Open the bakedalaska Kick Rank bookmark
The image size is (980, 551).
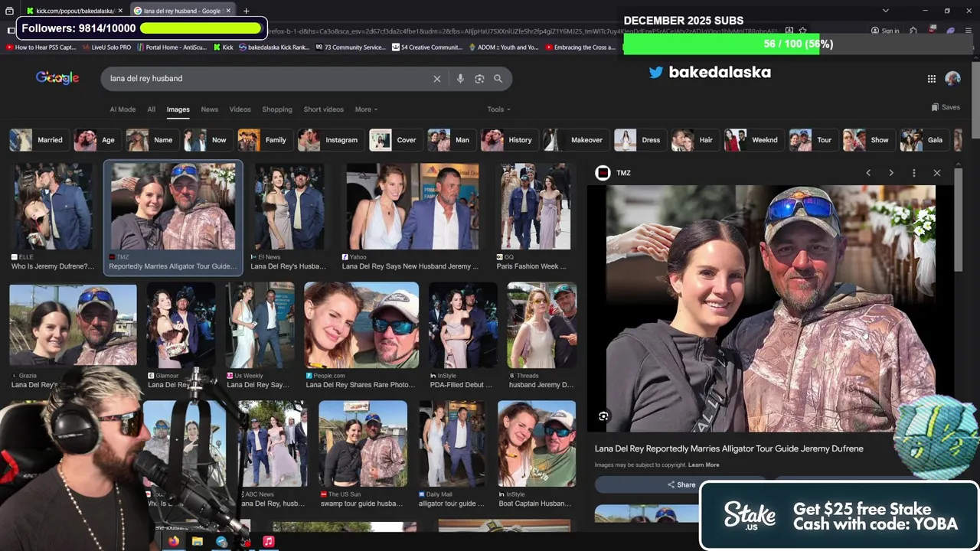(x=274, y=47)
